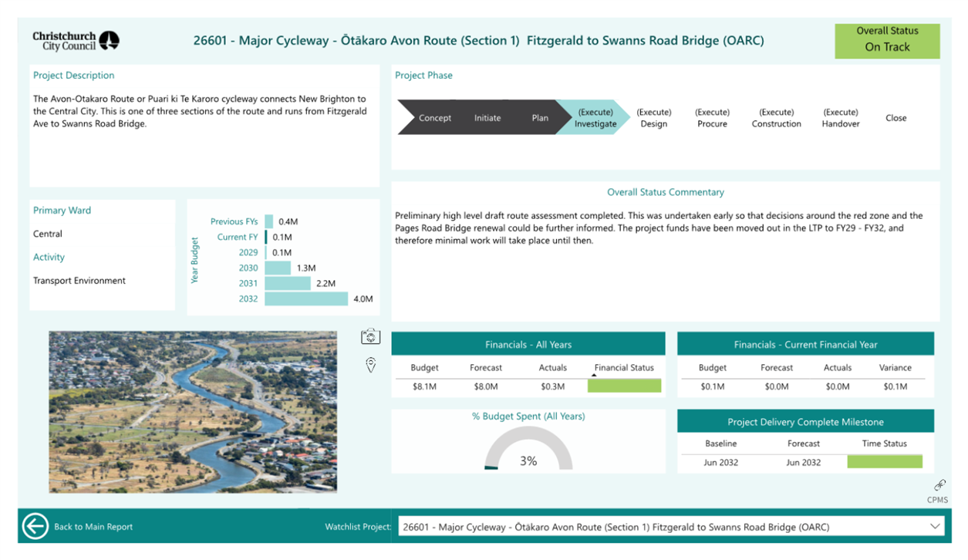Viewport: 968px width, 560px height.
Task: Click the Back to Main Report link
Action: point(93,527)
